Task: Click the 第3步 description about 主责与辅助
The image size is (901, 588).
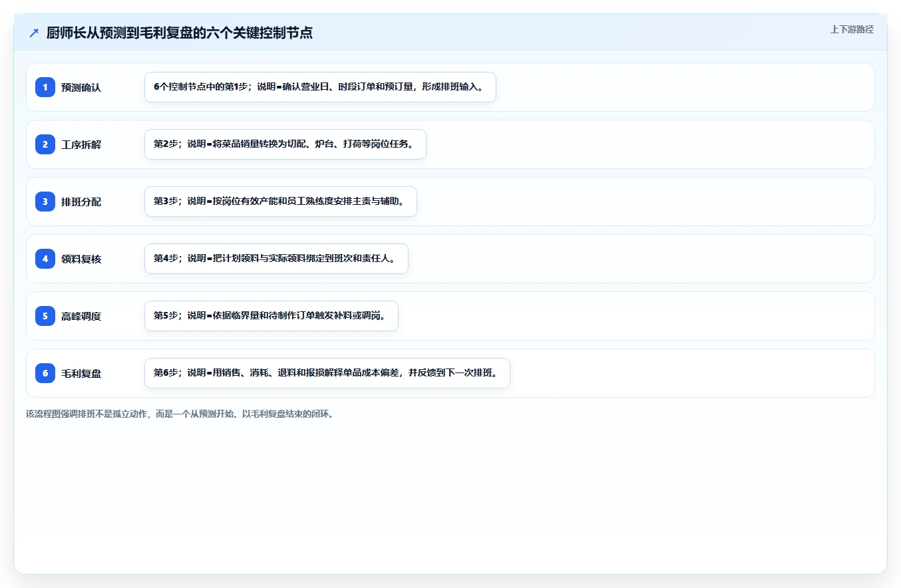Action: click(x=280, y=202)
